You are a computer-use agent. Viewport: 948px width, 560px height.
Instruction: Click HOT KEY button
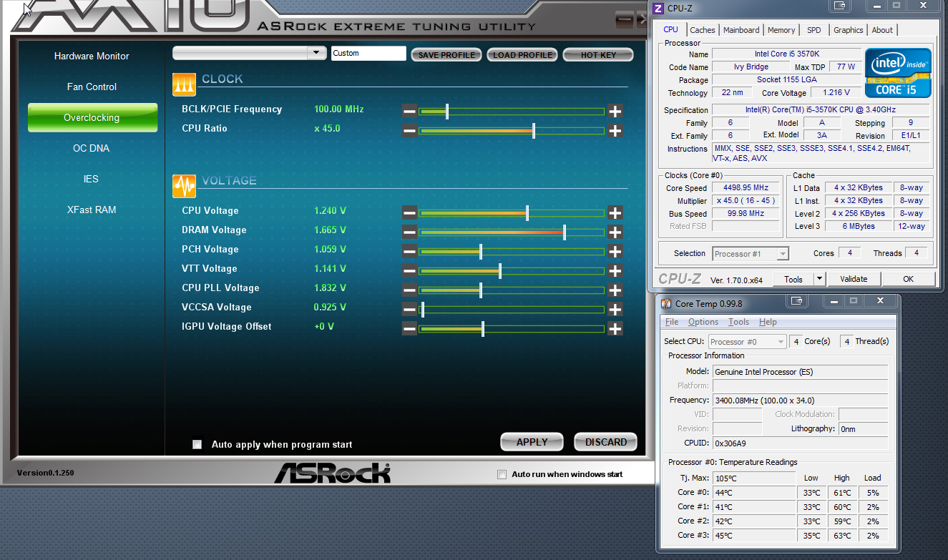pos(598,55)
